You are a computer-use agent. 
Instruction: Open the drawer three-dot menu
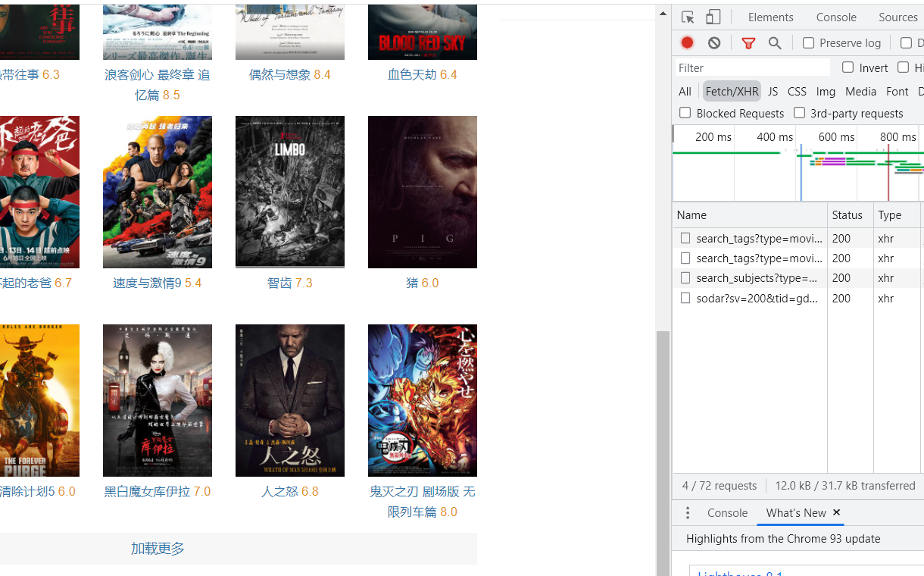[688, 513]
